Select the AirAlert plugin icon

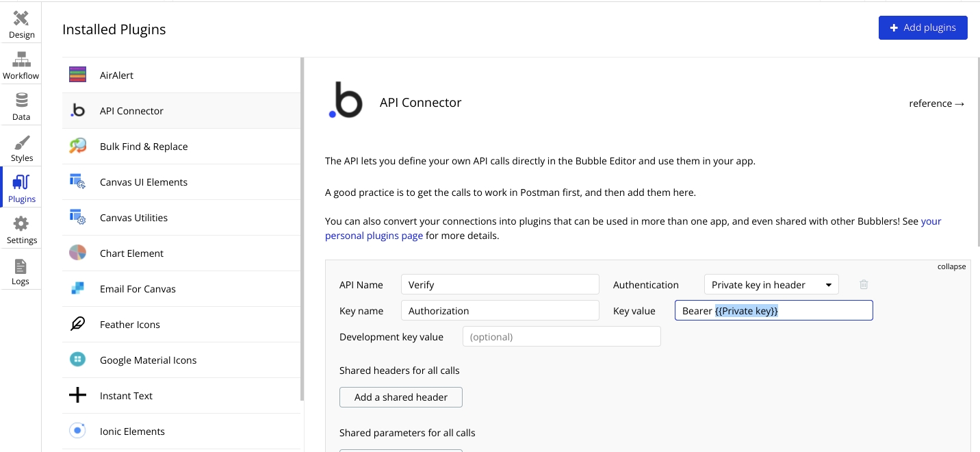(77, 75)
